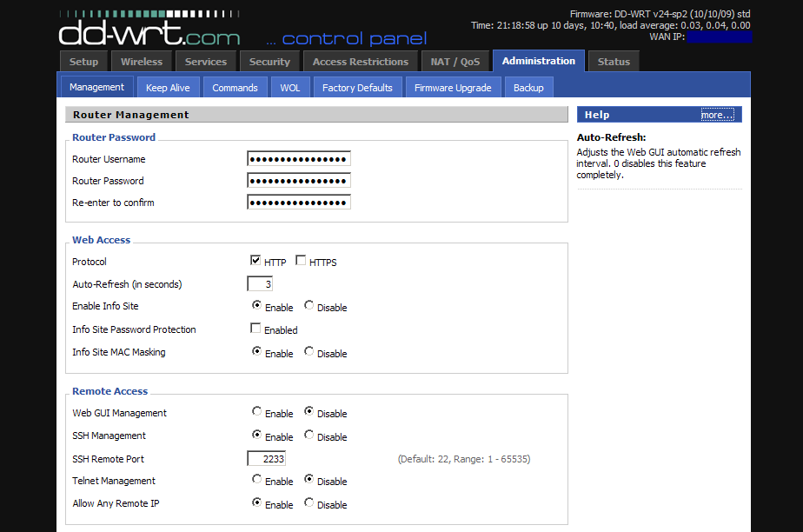This screenshot has height=532, width=803.
Task: Click the SSH Remote Port field
Action: (x=266, y=458)
